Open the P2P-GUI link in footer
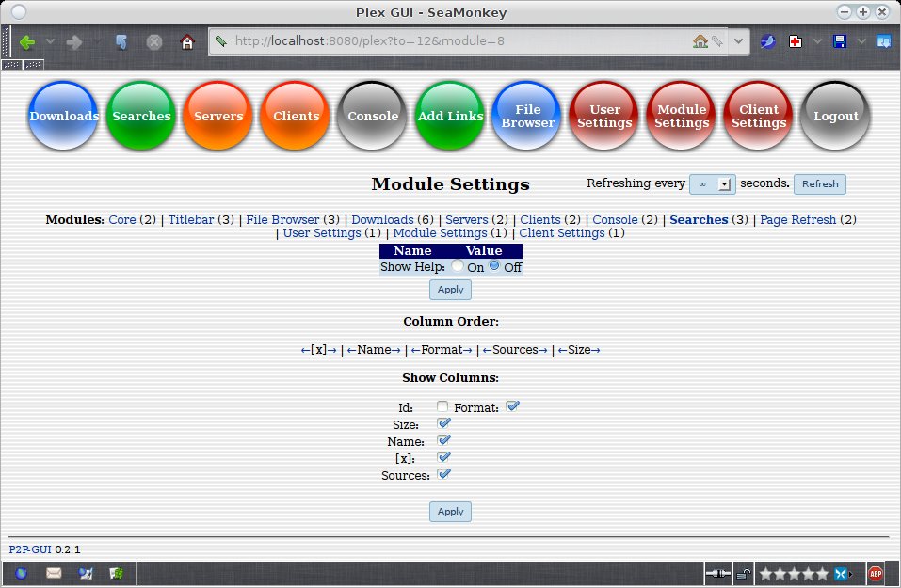 pos(30,549)
